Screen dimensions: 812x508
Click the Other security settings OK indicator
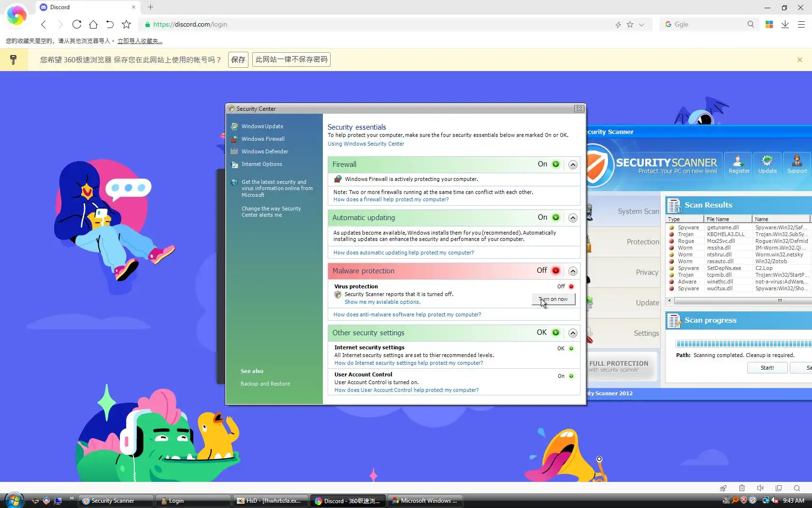556,333
